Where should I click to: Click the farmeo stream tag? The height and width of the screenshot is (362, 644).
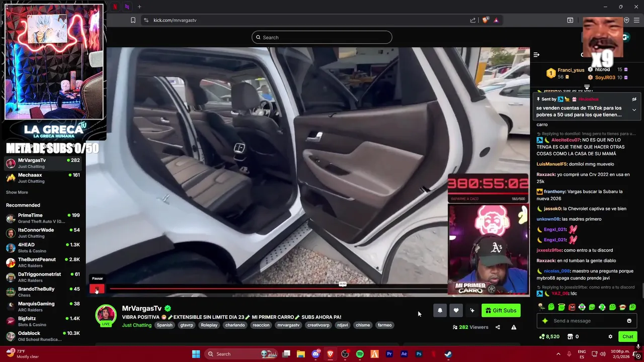click(x=385, y=325)
